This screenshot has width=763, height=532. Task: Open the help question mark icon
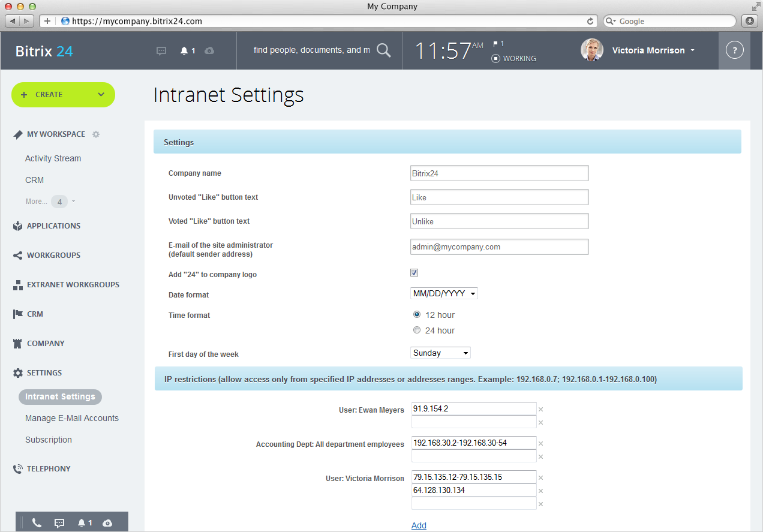(735, 50)
